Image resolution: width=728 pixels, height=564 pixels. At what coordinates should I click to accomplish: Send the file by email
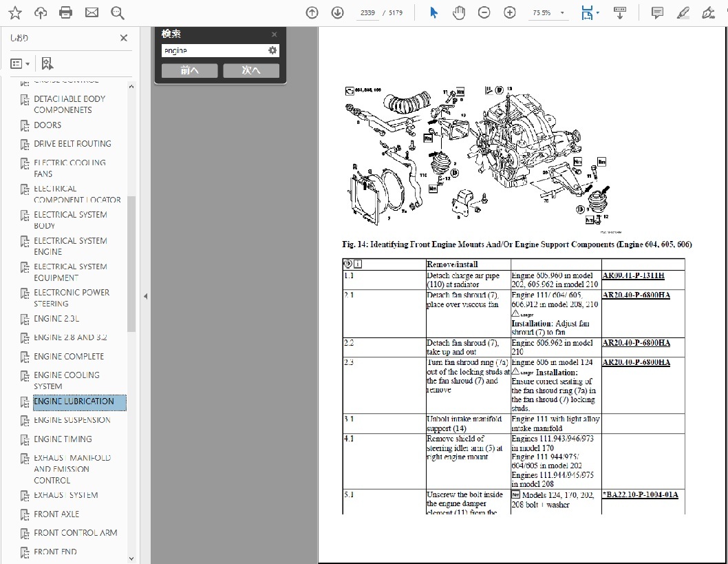(x=92, y=12)
